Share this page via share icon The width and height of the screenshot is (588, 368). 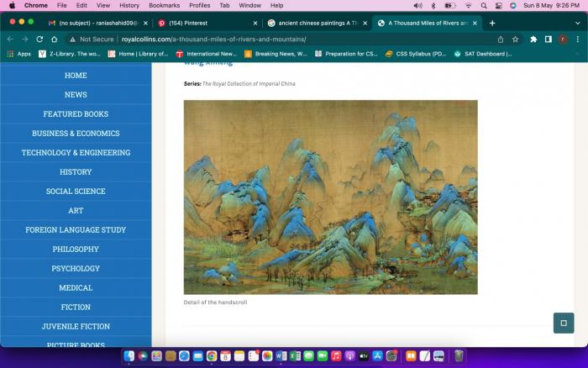pos(501,39)
